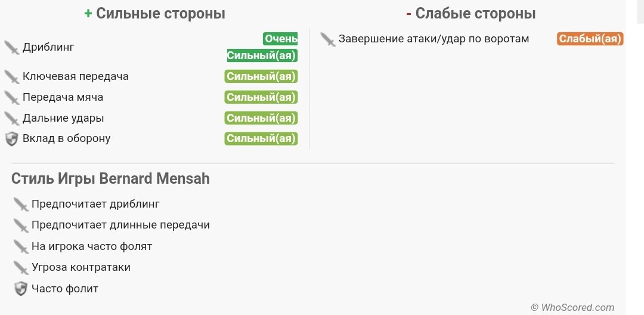Click the sword icon beside Дриблинг

tap(12, 48)
